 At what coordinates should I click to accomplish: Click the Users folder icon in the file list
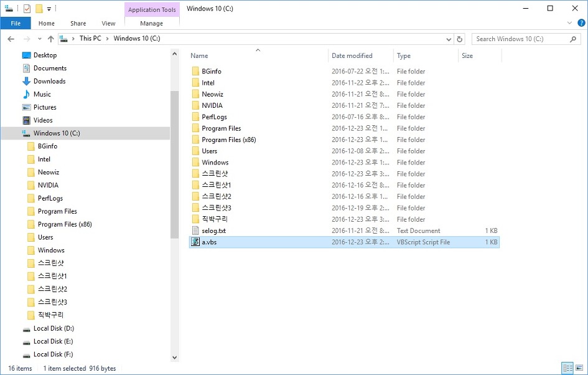click(195, 151)
